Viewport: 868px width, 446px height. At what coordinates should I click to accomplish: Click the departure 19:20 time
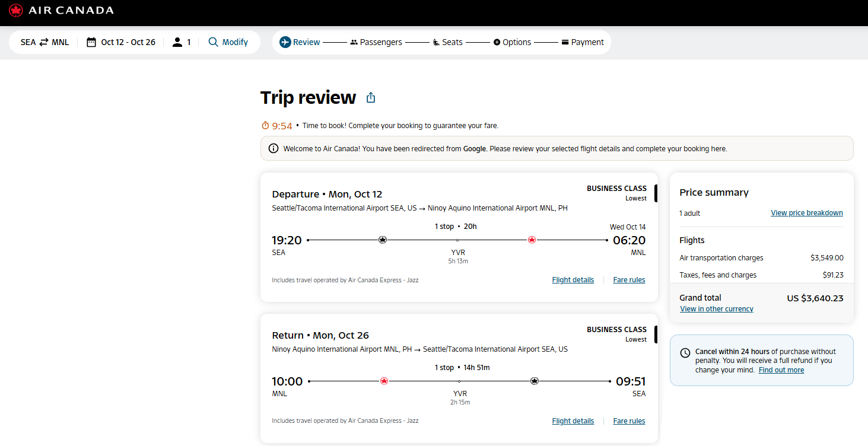pyautogui.click(x=287, y=240)
